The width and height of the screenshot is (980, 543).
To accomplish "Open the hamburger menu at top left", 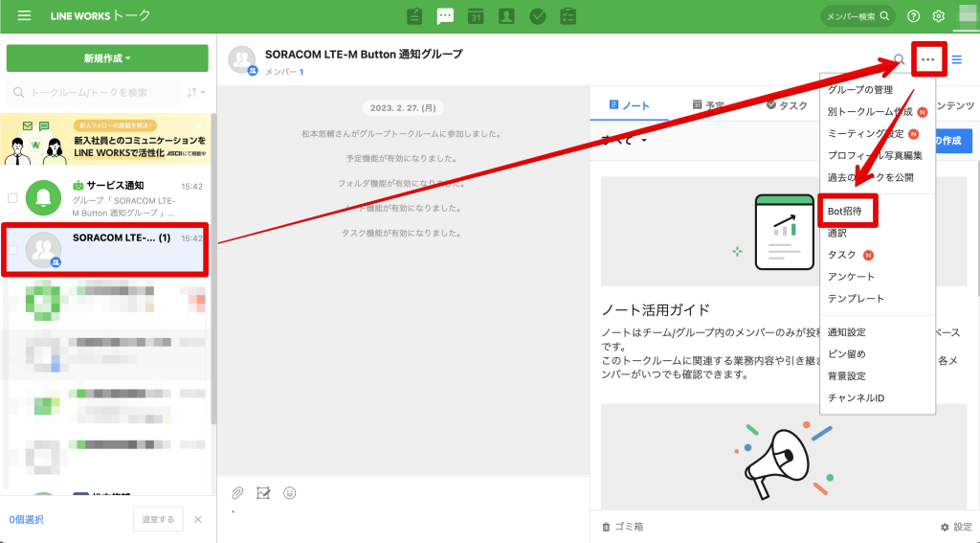I will 24,16.
